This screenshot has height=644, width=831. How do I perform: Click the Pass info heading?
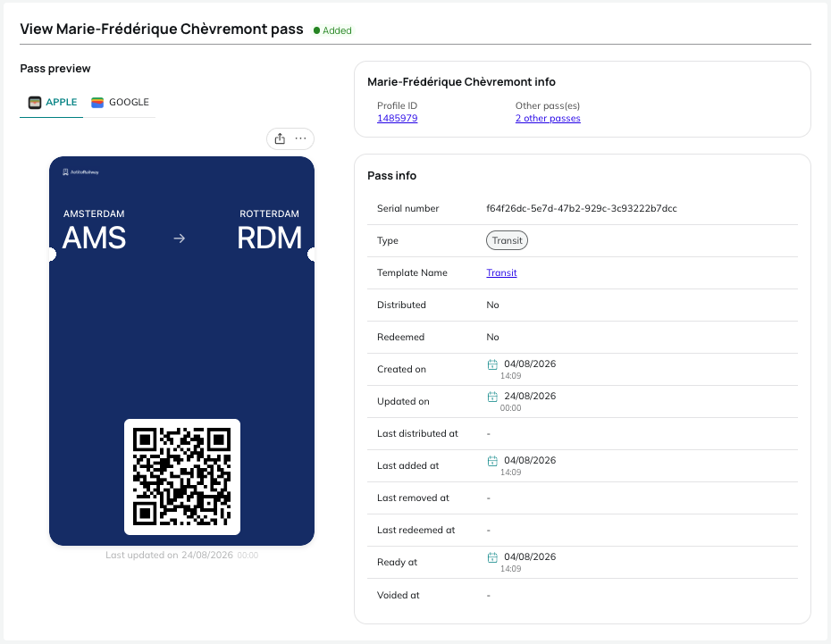(391, 176)
